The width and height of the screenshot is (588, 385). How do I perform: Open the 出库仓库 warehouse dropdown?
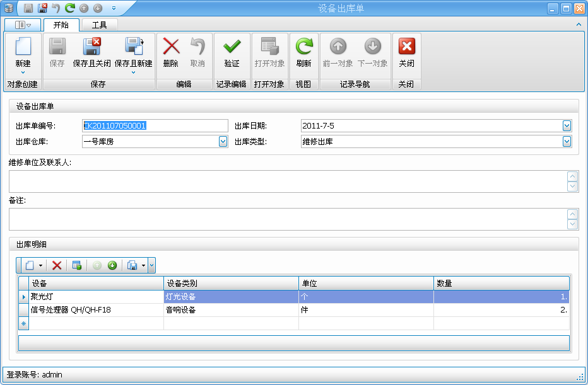tap(224, 141)
